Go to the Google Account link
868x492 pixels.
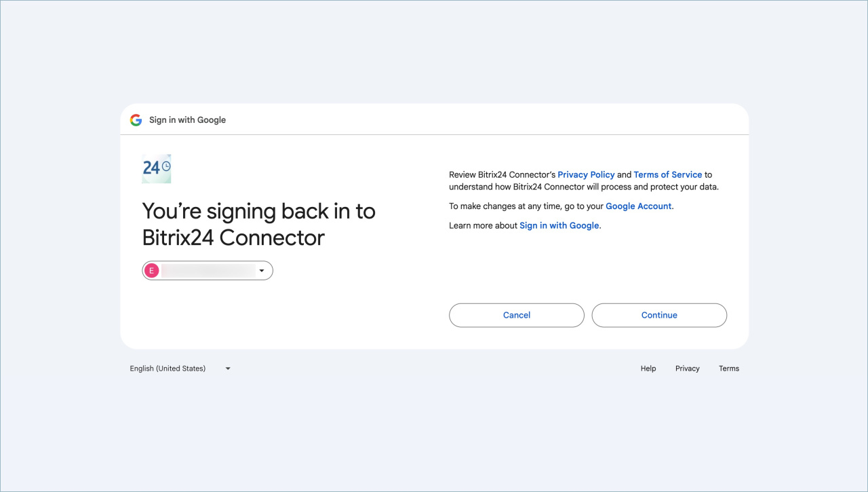click(639, 206)
